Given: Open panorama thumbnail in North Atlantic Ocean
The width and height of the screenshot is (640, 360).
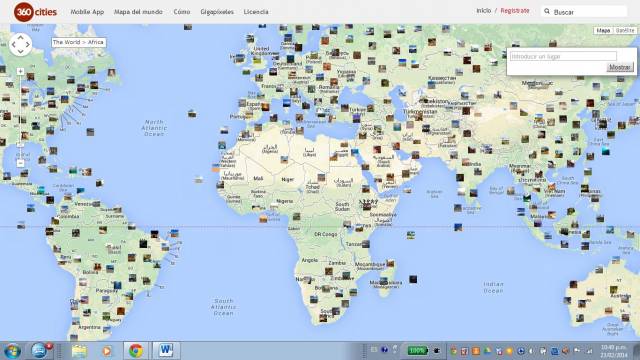Looking at the screenshot, I should 192,113.
